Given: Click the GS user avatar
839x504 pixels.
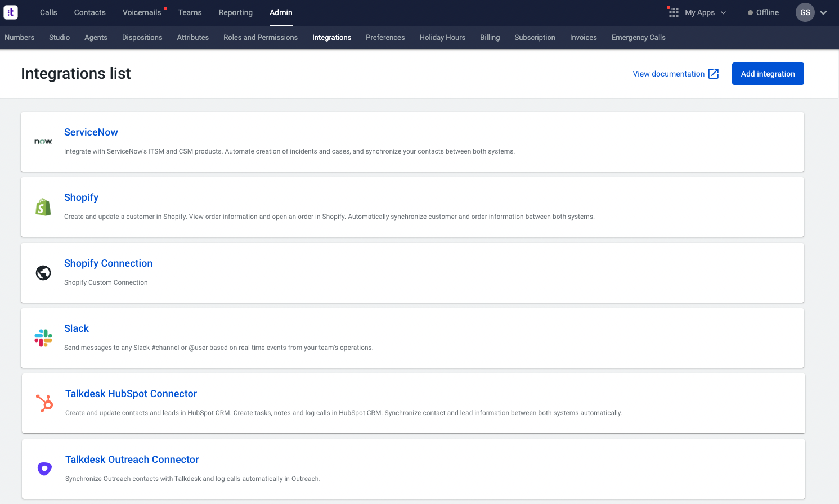Looking at the screenshot, I should point(805,12).
